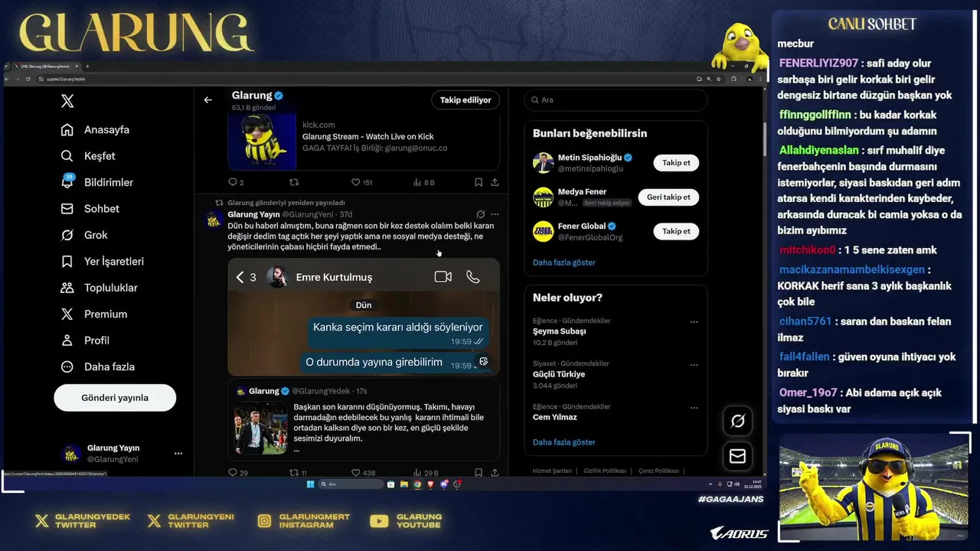Follow Metin Sipahioğlu with Takip et
Viewport: 980px width, 551px height.
tap(676, 162)
